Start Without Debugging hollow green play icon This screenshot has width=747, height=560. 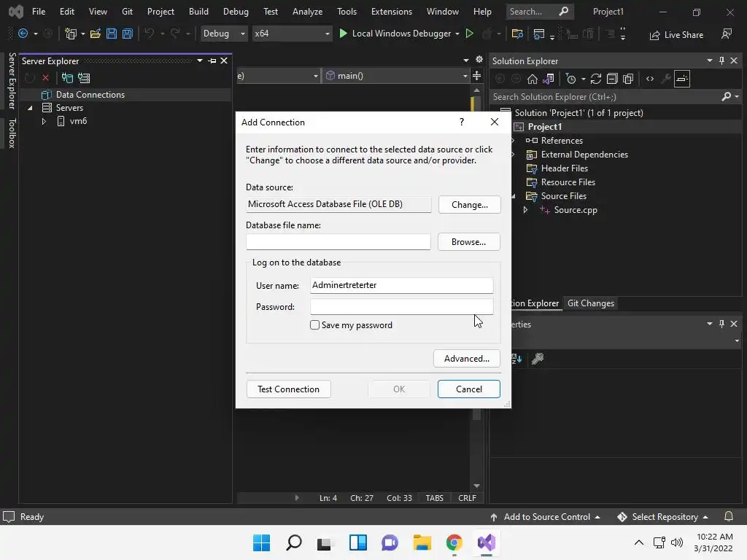pos(469,34)
